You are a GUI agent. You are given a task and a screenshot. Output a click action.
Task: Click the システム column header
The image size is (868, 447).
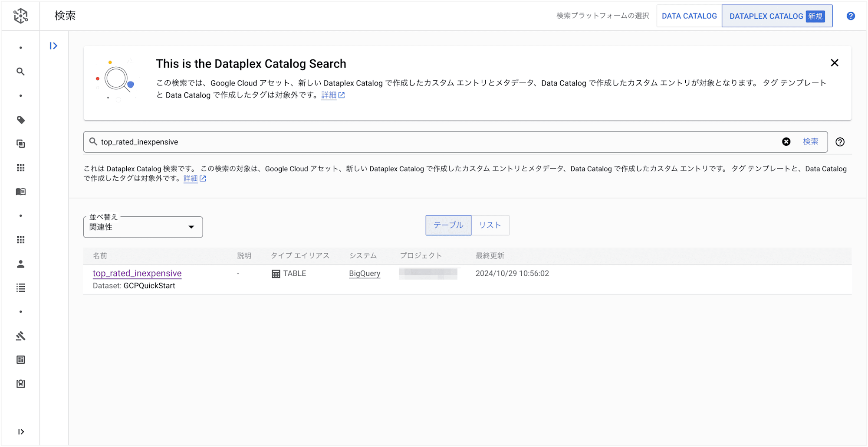tap(363, 256)
